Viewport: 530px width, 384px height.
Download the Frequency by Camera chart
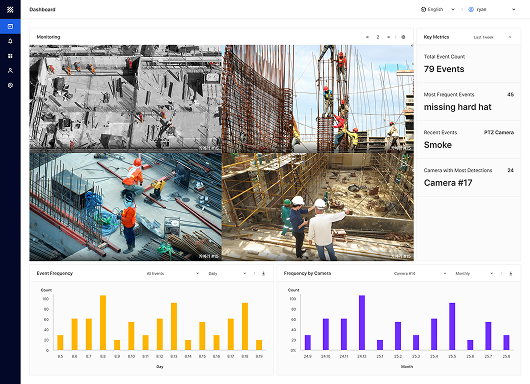[511, 273]
